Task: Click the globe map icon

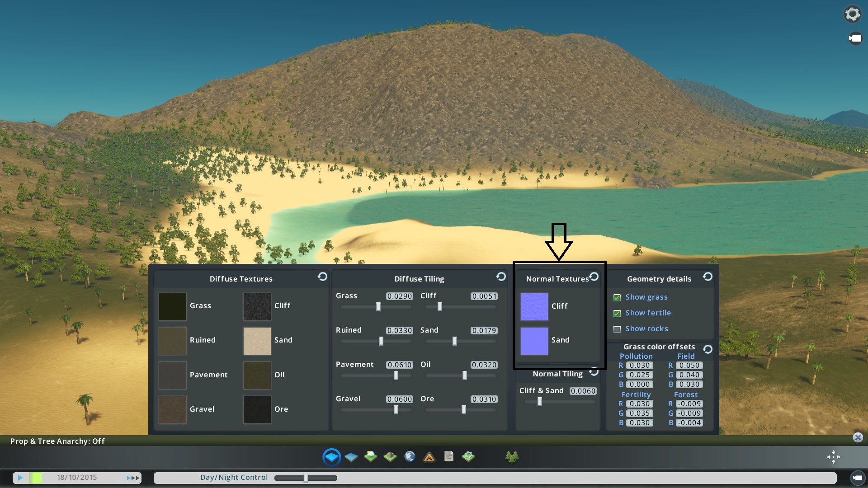Action: pyautogui.click(x=409, y=457)
